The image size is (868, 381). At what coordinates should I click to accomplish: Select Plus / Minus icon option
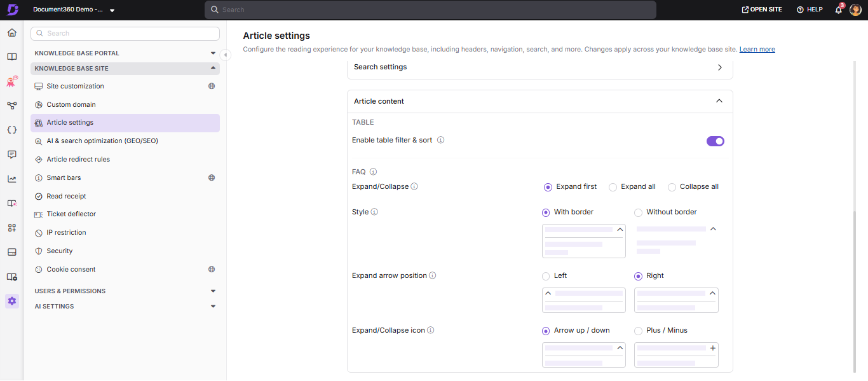tap(638, 331)
